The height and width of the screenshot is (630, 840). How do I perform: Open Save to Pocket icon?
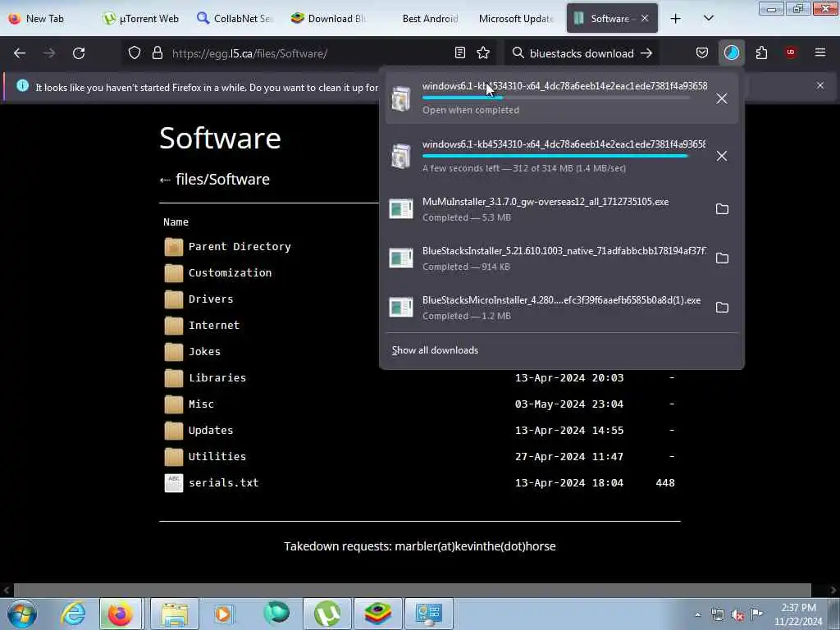[x=702, y=53]
